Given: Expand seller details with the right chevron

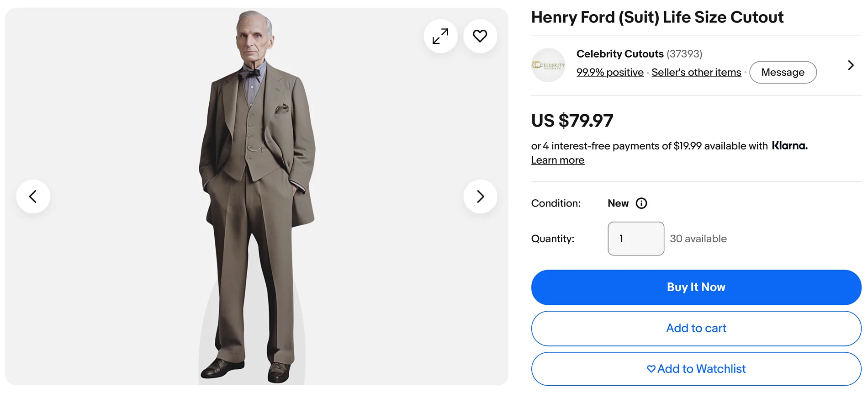Looking at the screenshot, I should (x=851, y=65).
